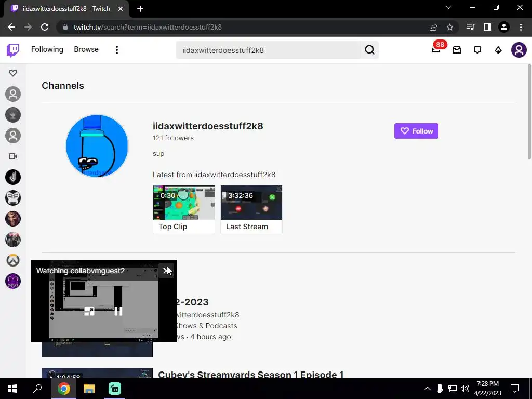This screenshot has width=532, height=399.
Task: Open the three-dot more menu in navbar
Action: click(117, 50)
